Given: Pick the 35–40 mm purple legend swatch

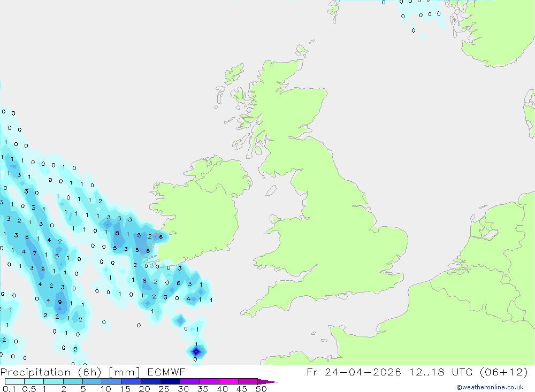Looking at the screenshot, I should [209, 381].
